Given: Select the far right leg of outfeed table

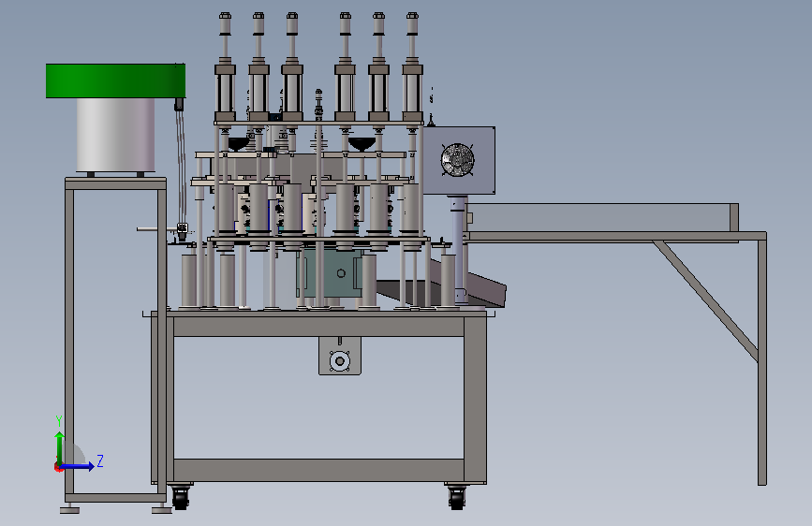Looking at the screenshot, I should 761,362.
